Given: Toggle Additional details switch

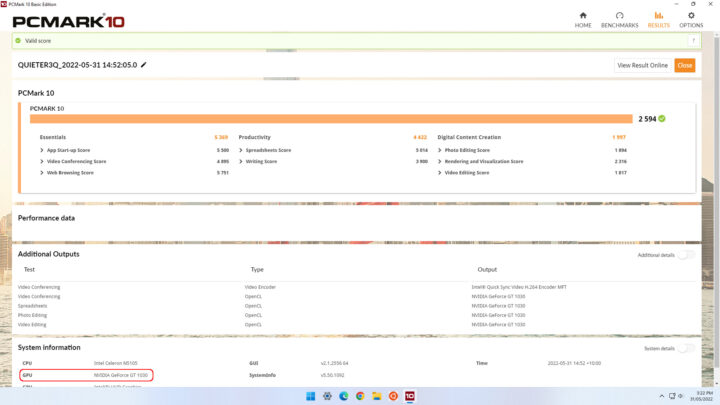Looking at the screenshot, I should pyautogui.click(x=686, y=255).
